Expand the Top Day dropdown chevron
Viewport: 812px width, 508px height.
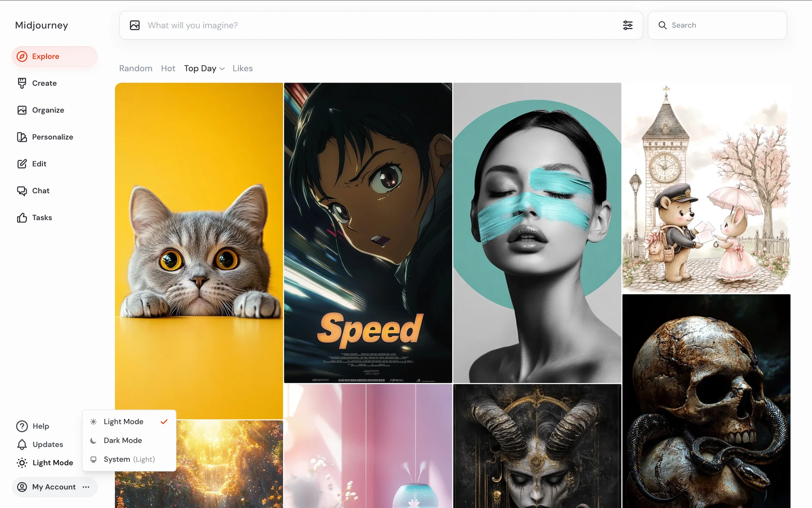(x=222, y=69)
